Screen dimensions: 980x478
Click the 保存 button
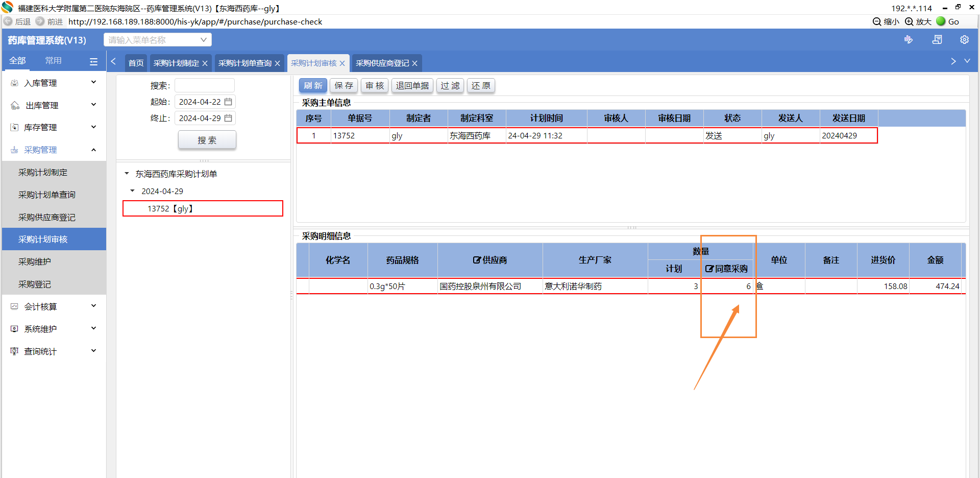pos(344,86)
